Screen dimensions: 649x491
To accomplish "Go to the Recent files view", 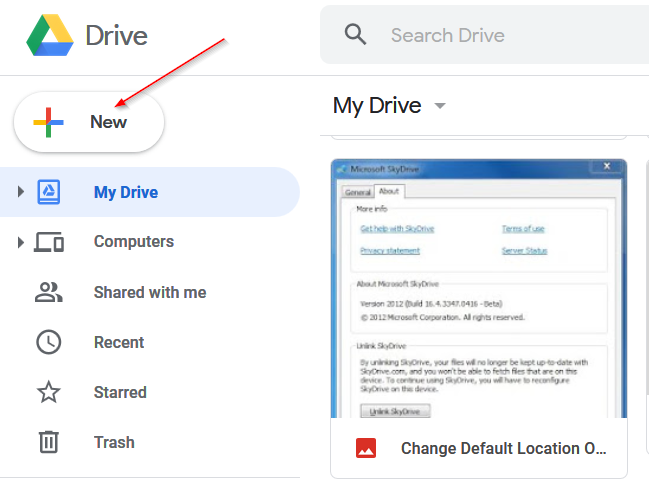I will [119, 342].
